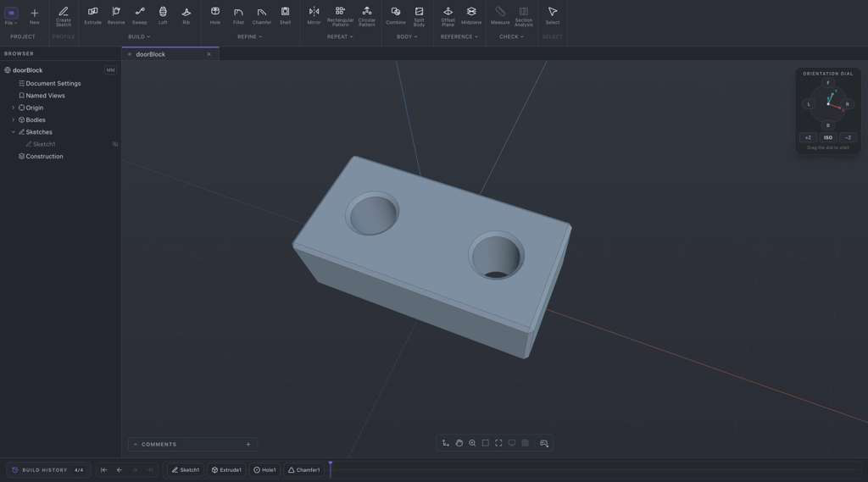Screen dimensions: 868x482
Task: Click the New project plus icon
Action: (x=34, y=15)
